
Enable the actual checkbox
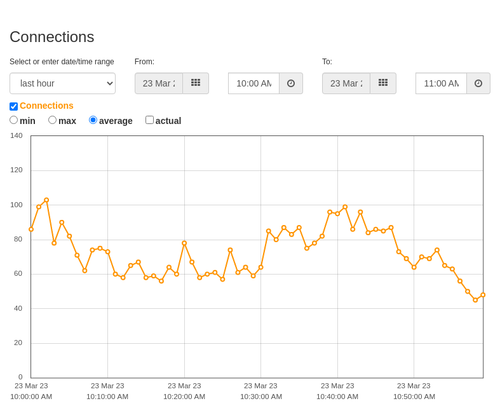[x=150, y=120]
